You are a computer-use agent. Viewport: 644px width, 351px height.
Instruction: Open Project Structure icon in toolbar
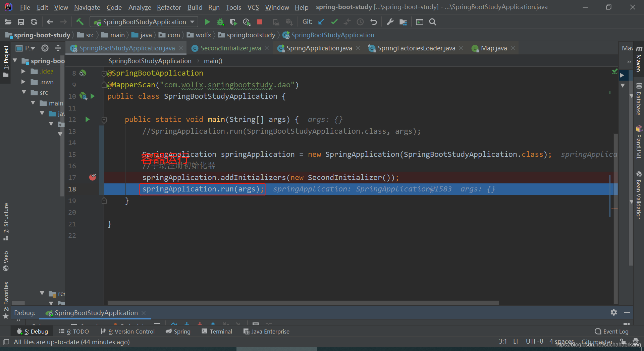tap(403, 22)
